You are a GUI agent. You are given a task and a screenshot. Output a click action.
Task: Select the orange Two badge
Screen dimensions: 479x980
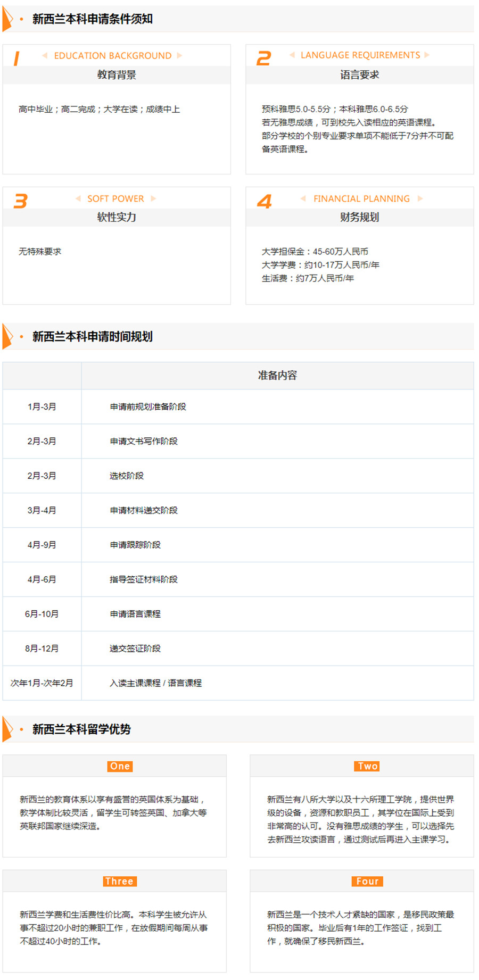point(367,766)
